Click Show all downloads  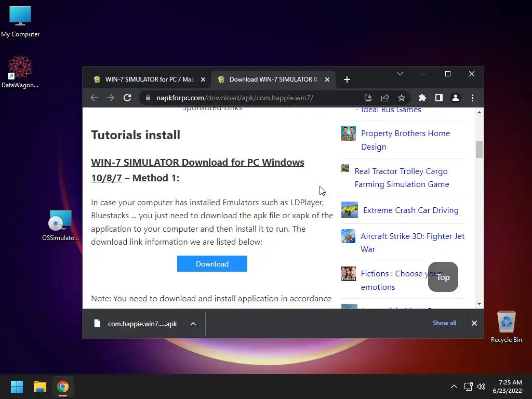click(444, 323)
